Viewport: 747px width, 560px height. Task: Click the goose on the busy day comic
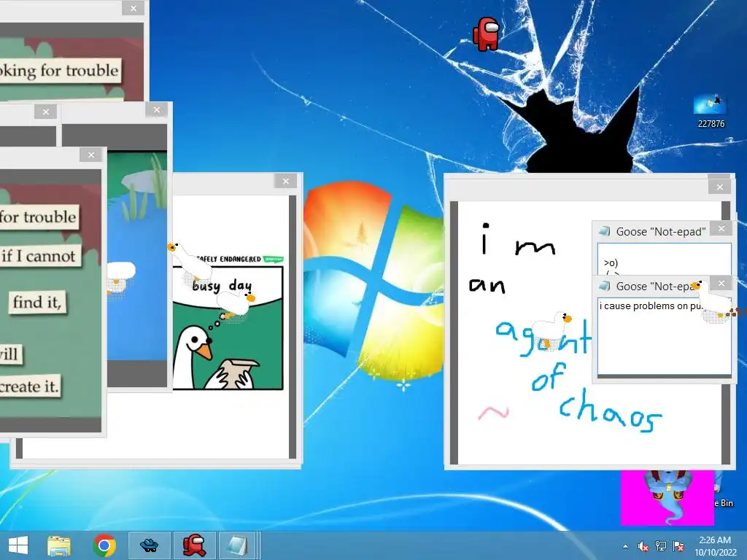click(x=236, y=305)
